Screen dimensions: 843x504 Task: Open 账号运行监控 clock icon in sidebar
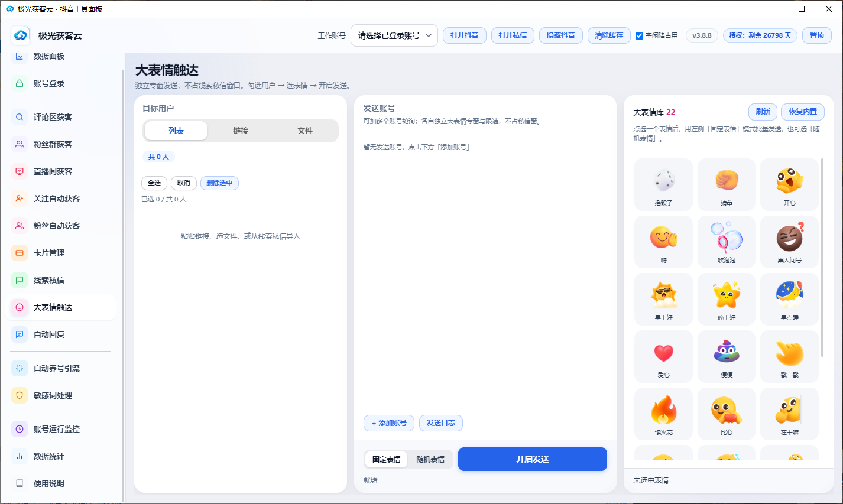tap(20, 429)
